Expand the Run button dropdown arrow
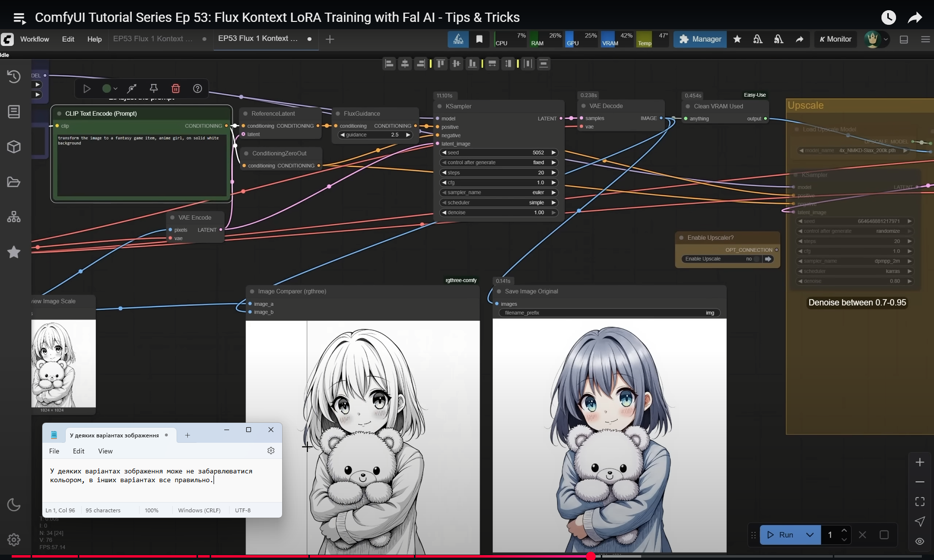This screenshot has height=560, width=934. click(810, 535)
